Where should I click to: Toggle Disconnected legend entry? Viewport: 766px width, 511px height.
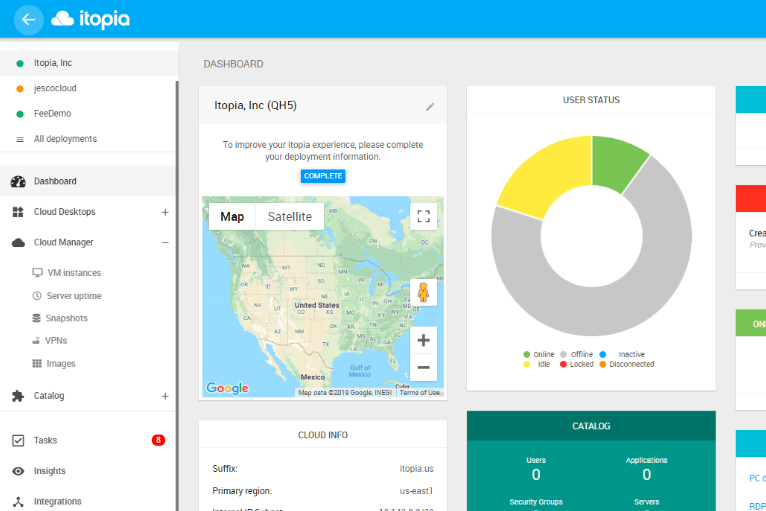click(x=626, y=364)
